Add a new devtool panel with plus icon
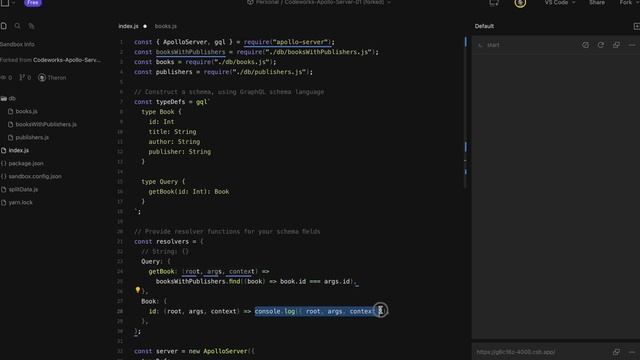 pos(636,26)
